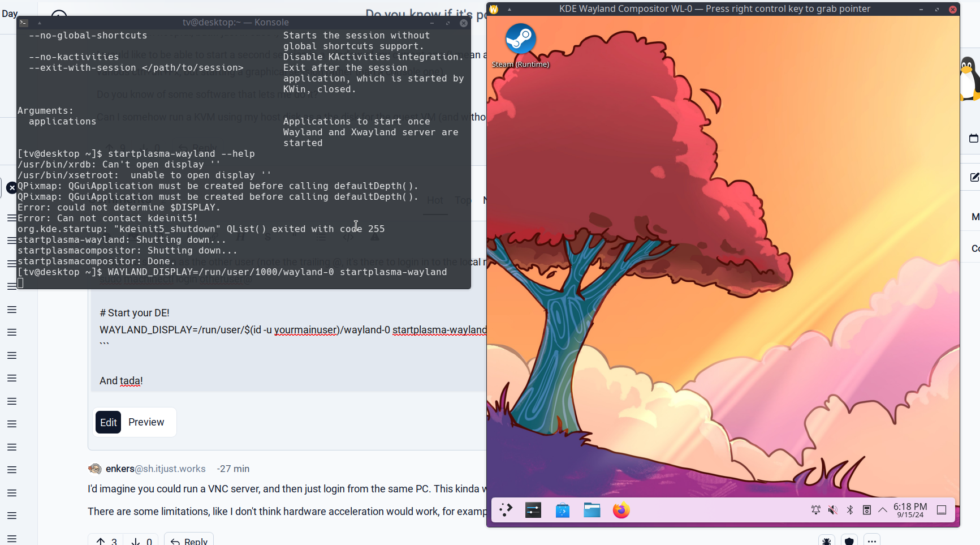Open the Steam (Runtime) desktop icon
The height and width of the screenshot is (545, 980).
[520, 46]
